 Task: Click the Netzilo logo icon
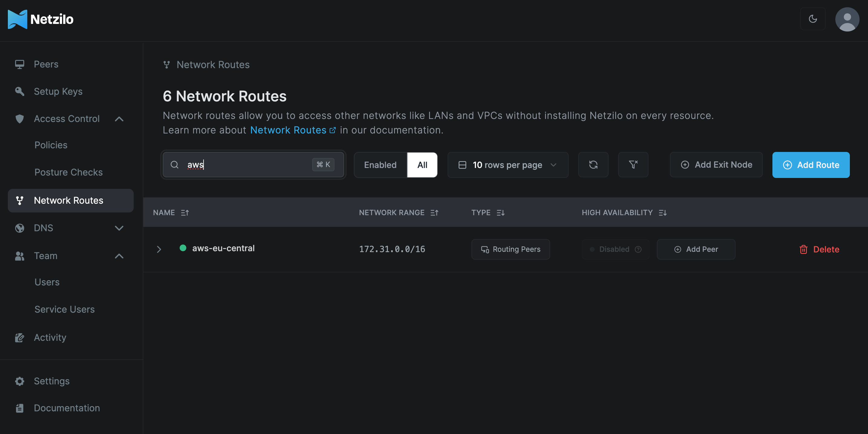point(17,19)
